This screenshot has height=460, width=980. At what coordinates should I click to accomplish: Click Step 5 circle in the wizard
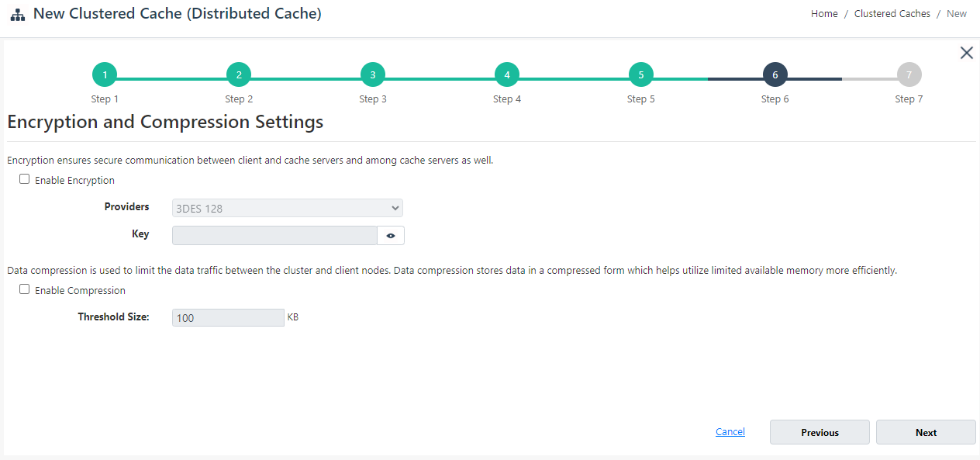point(641,74)
